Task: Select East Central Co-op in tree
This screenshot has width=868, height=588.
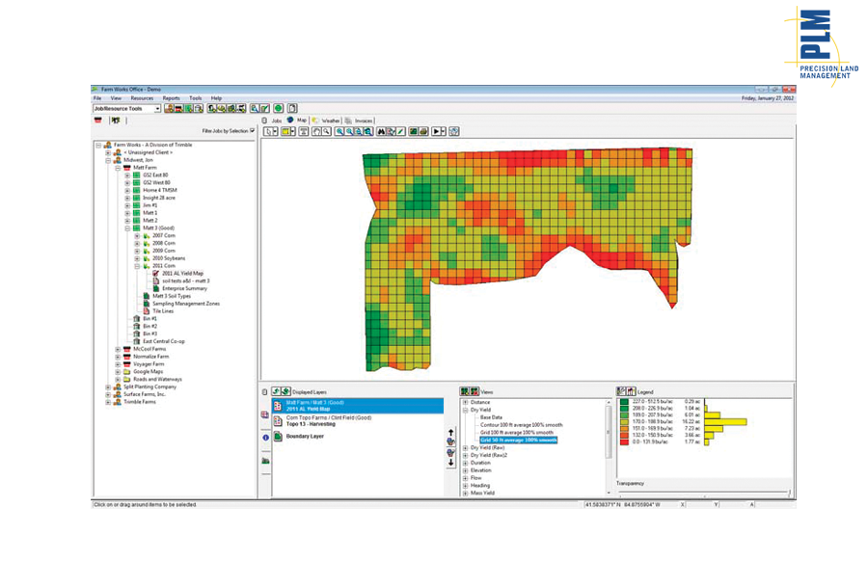Action: pos(164,341)
